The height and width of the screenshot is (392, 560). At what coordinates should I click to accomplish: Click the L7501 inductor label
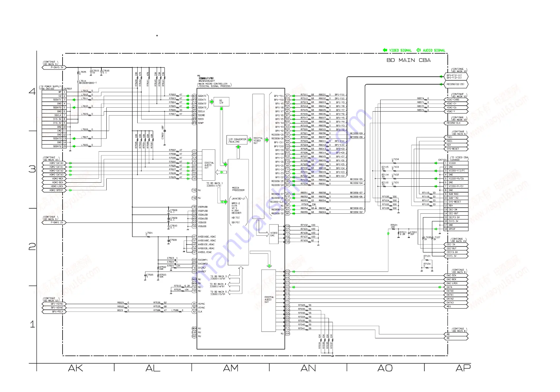149,233
